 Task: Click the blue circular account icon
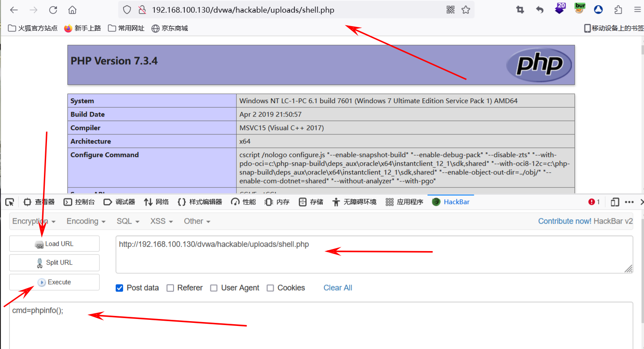tap(599, 10)
